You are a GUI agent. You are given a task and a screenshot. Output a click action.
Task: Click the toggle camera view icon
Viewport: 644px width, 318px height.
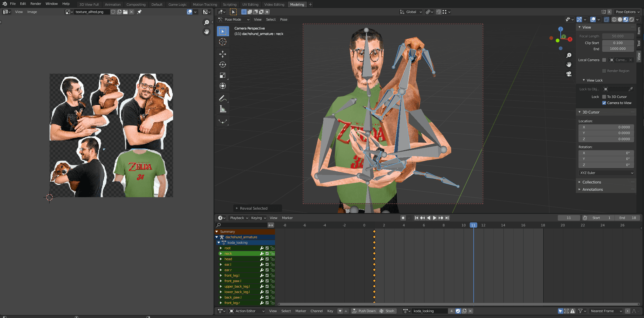point(569,74)
